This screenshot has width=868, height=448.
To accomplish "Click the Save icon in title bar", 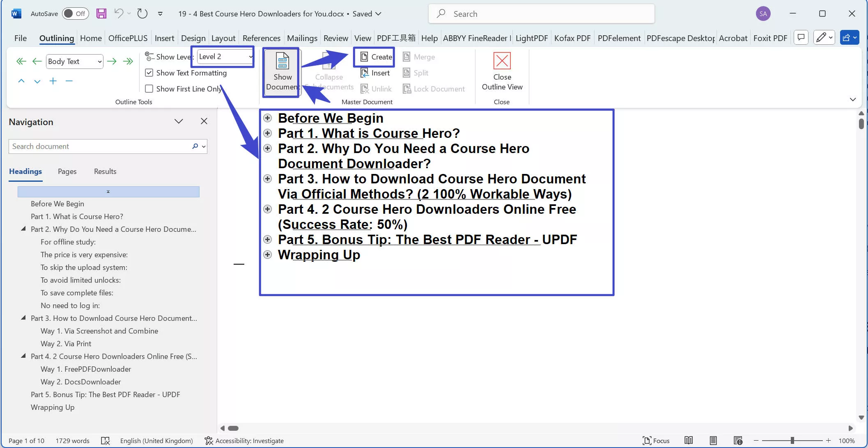I will click(x=101, y=14).
